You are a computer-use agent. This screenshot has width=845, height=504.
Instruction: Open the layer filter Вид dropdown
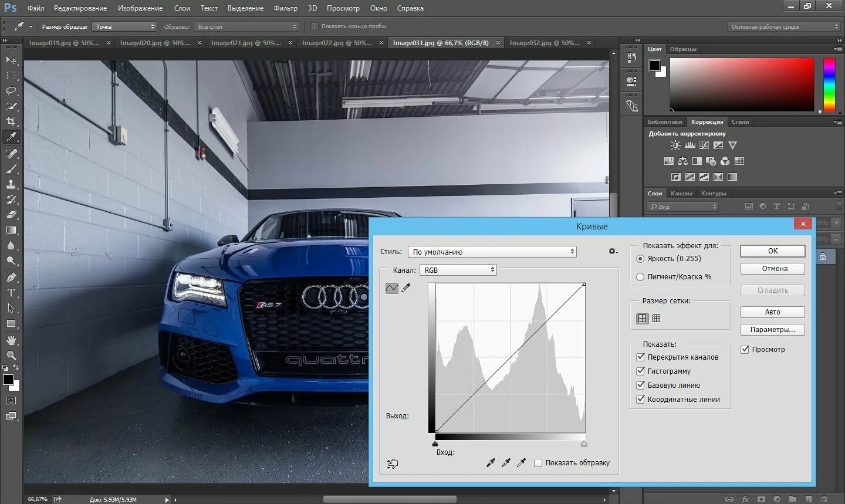(683, 207)
